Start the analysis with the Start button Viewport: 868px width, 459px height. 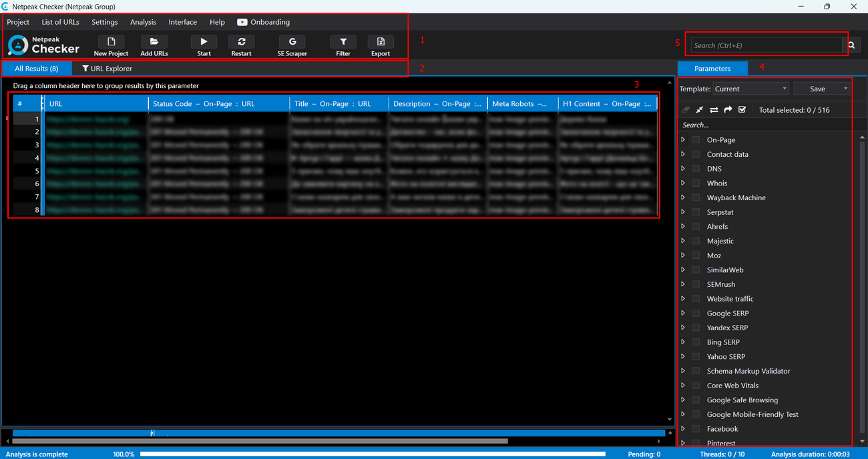[204, 45]
